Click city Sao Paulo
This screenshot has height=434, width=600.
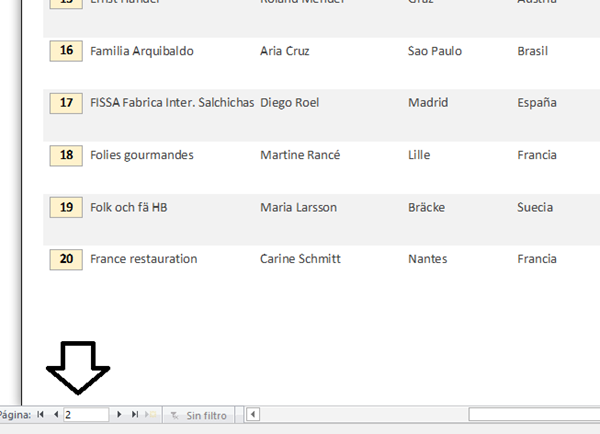(x=435, y=51)
